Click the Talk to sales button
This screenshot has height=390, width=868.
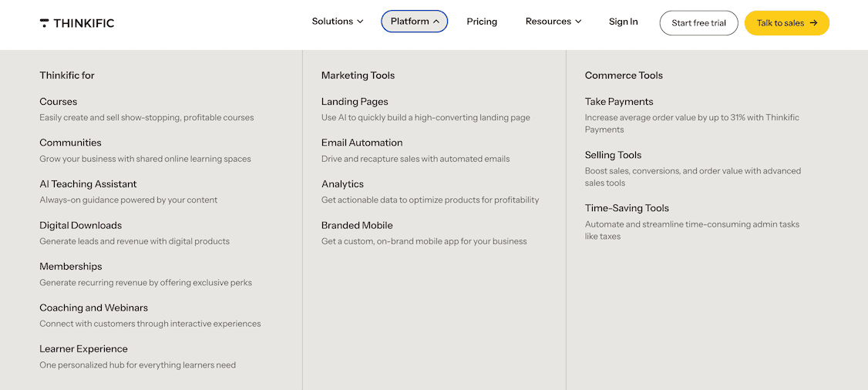(786, 23)
